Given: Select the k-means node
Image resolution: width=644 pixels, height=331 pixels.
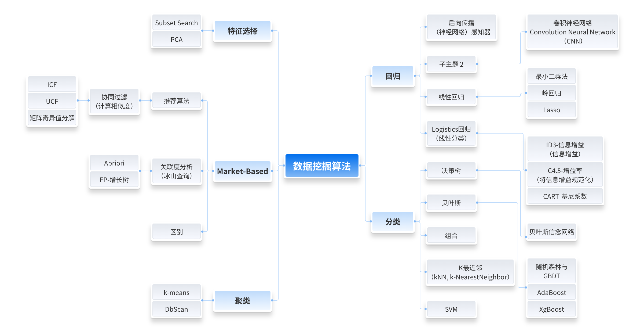Looking at the screenshot, I should [x=176, y=293].
